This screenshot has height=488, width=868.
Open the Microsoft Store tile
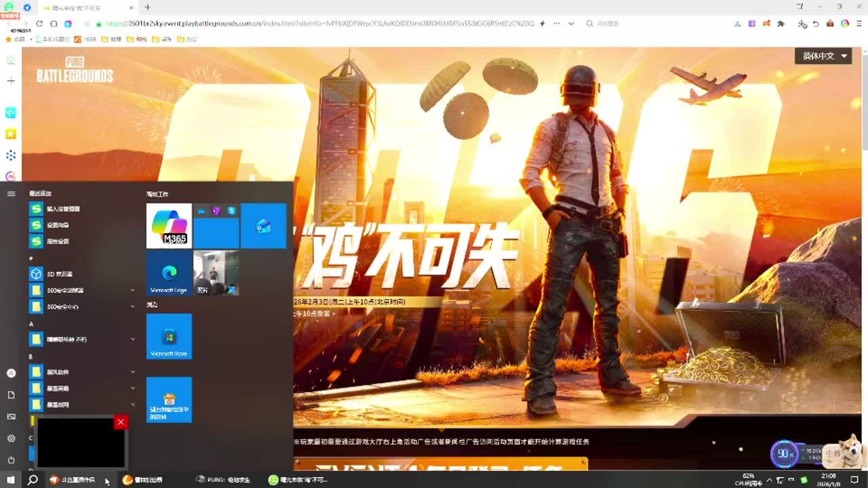point(169,336)
